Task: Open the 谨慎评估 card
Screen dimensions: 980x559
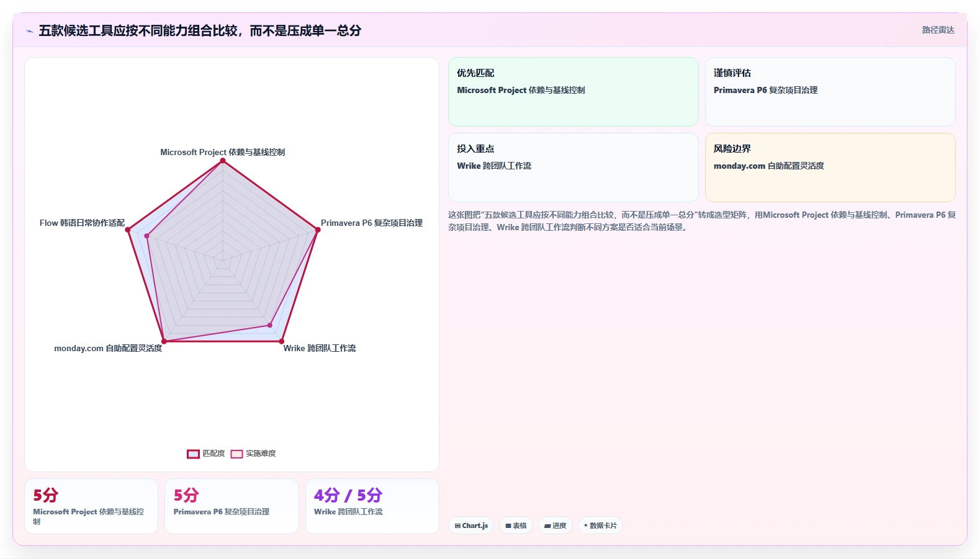Action: [x=830, y=92]
